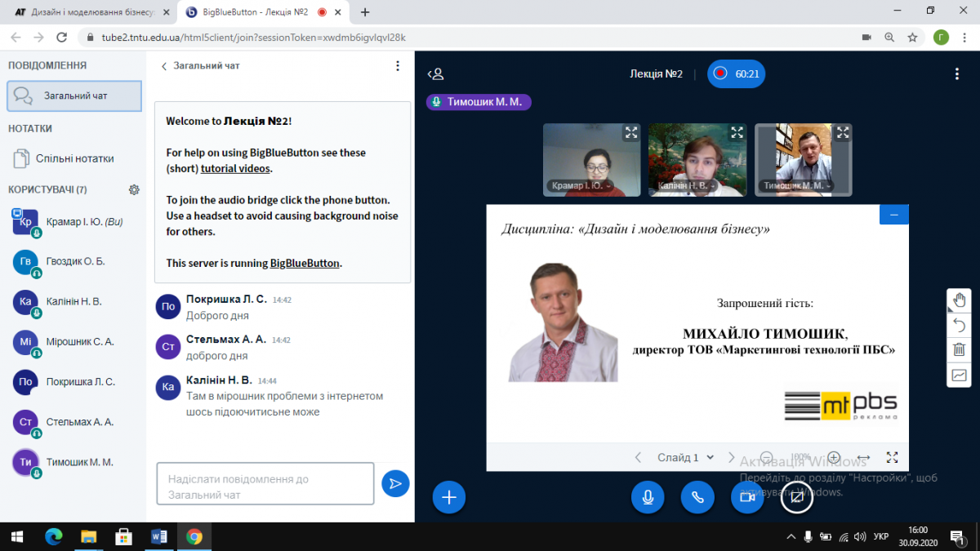Open the main options menu in header
Screen dimensions: 980x551
pos(956,73)
